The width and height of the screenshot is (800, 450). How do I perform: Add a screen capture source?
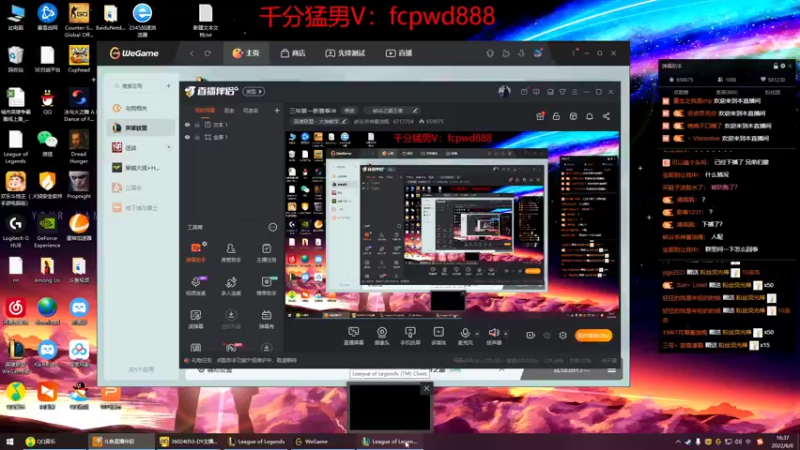353,336
